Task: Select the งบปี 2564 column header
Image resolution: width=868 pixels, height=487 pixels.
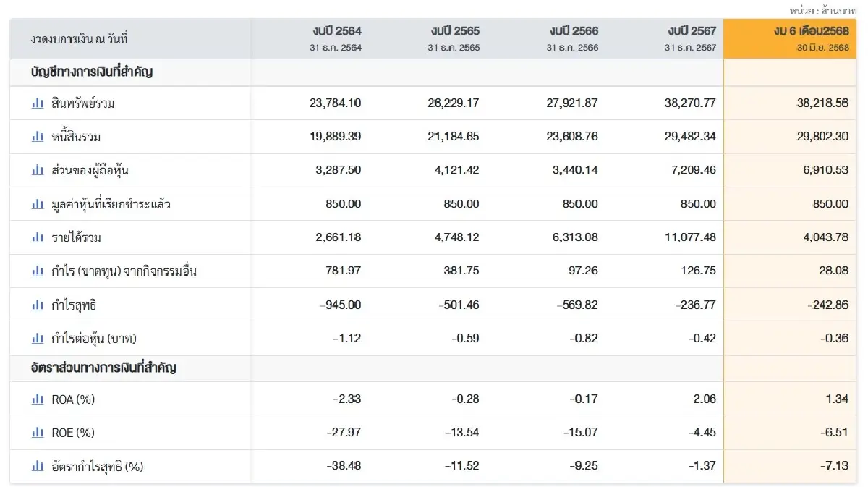Action: [x=336, y=31]
